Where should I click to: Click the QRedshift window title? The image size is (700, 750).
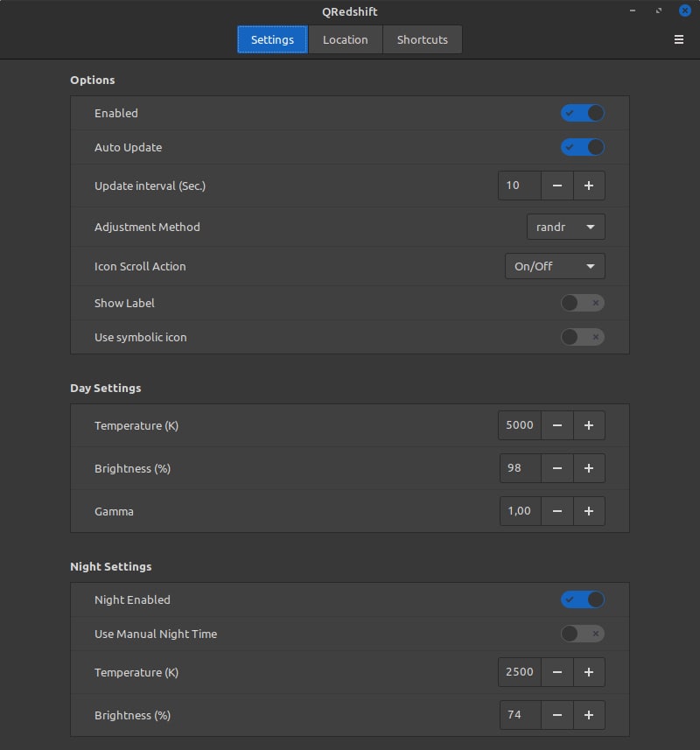pos(350,11)
